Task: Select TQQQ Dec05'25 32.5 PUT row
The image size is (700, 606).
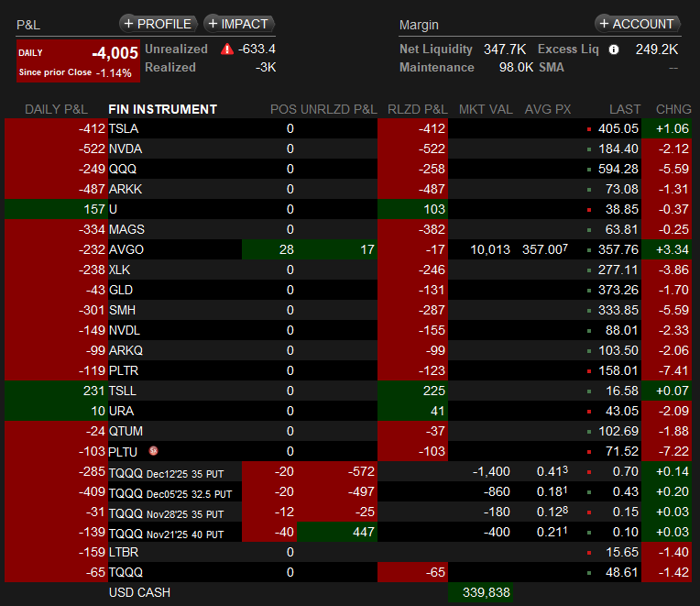Action: [348, 491]
